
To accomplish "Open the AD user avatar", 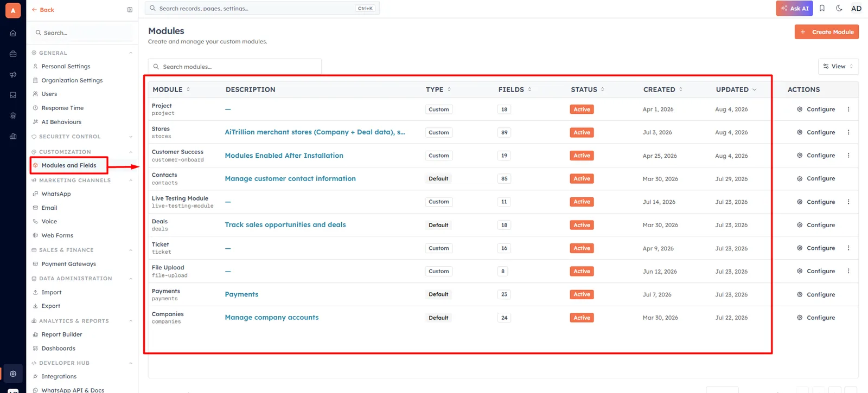I will pyautogui.click(x=856, y=8).
